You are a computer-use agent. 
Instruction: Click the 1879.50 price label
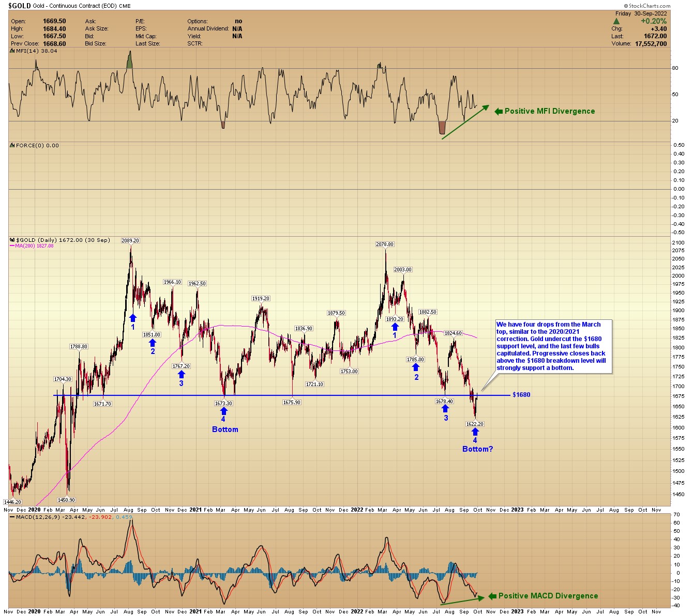click(x=336, y=313)
